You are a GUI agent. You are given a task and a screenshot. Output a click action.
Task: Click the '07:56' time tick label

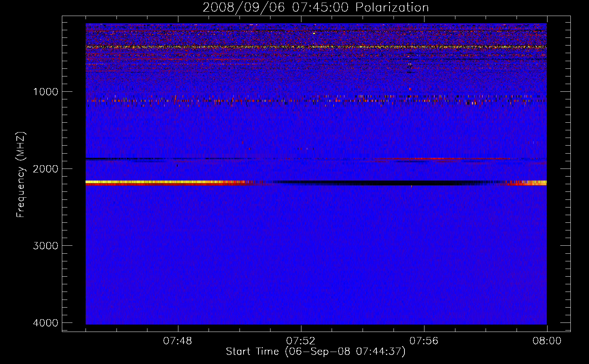(424, 341)
